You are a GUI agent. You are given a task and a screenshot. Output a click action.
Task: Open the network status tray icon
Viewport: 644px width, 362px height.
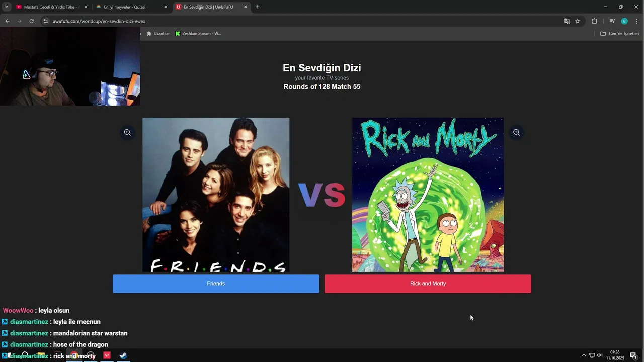[x=592, y=355]
